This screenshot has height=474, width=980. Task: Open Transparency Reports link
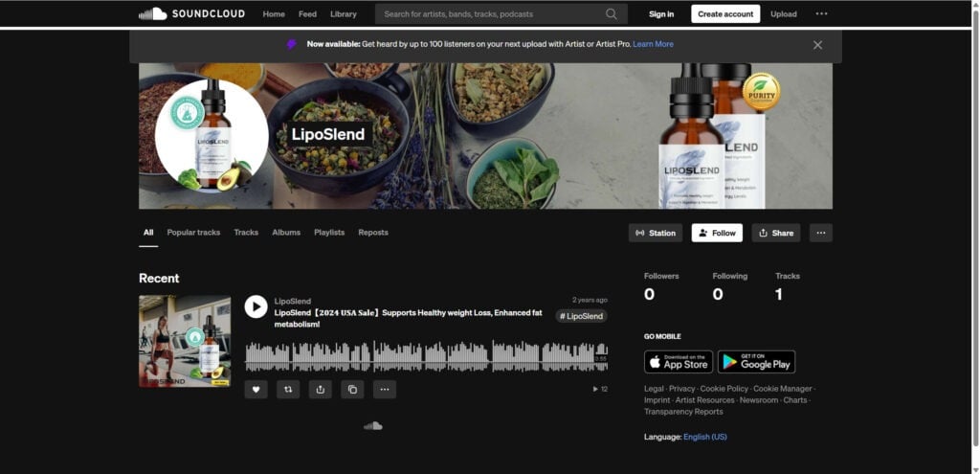point(683,412)
